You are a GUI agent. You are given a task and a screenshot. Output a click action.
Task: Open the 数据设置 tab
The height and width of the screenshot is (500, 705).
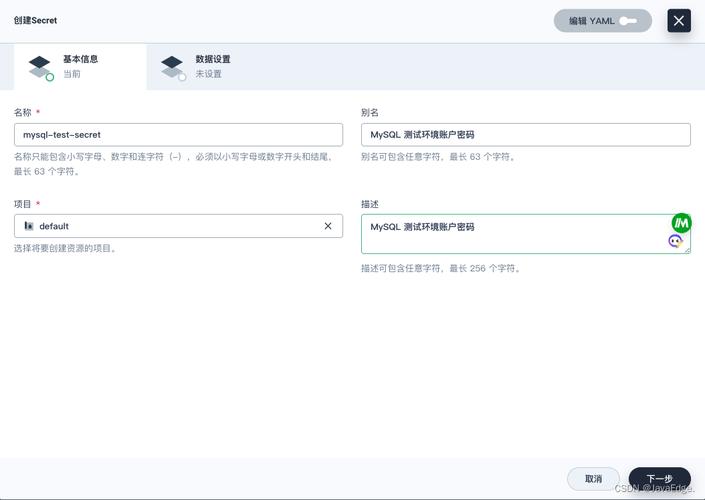(x=213, y=67)
